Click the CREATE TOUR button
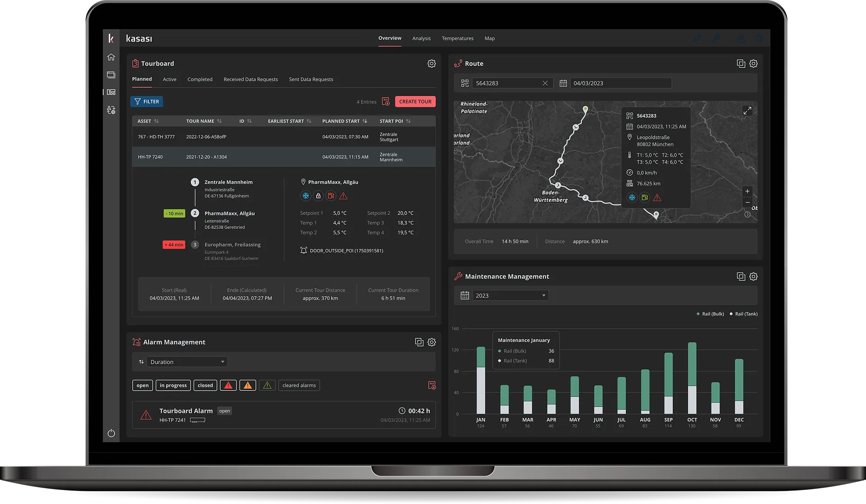The height and width of the screenshot is (504, 866). pos(415,101)
